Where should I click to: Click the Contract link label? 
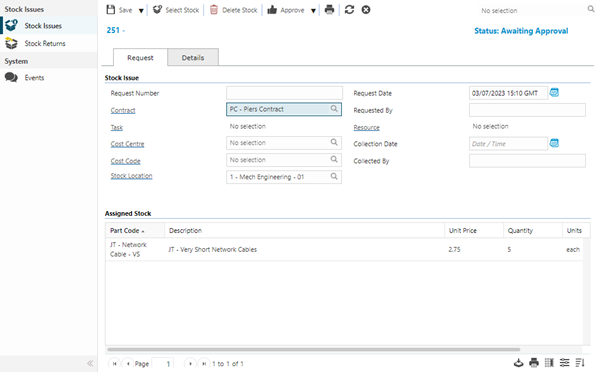[123, 110]
